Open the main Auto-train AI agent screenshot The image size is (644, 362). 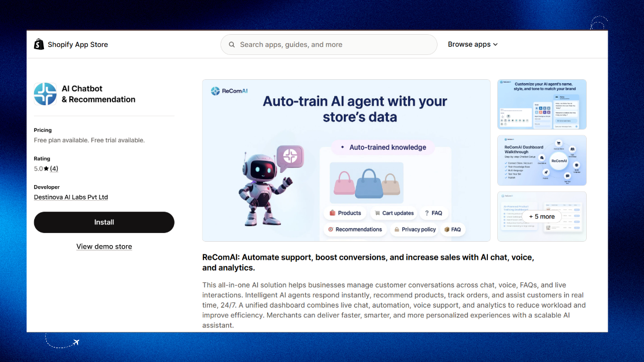click(x=346, y=160)
